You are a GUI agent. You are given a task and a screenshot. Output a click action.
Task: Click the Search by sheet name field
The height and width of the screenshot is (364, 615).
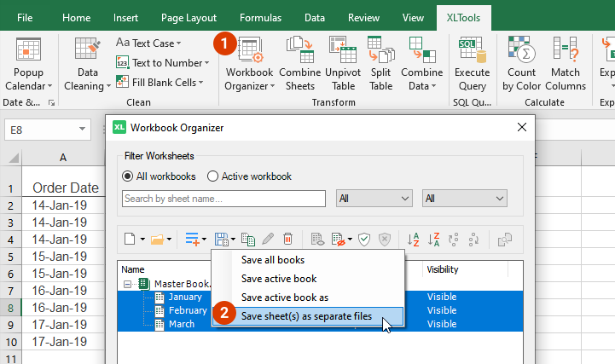click(223, 199)
